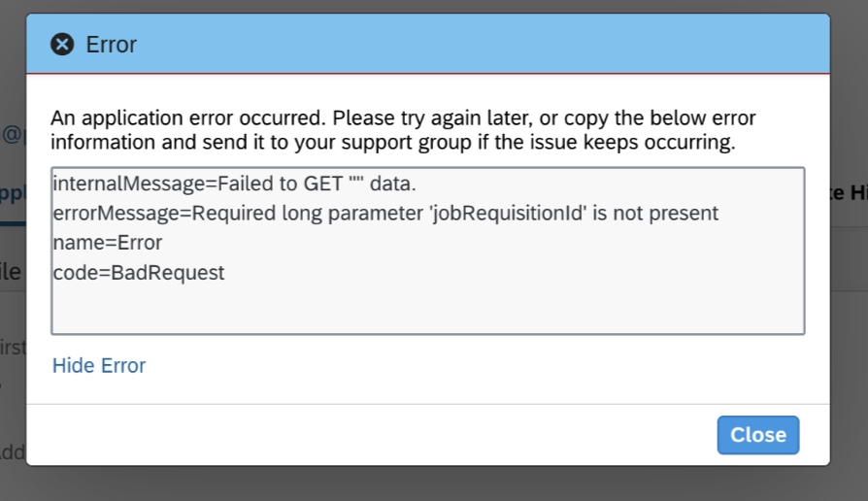Click the cut-off 'ile' section label at left
Image resolution: width=868 pixels, height=501 pixels.
point(12,272)
